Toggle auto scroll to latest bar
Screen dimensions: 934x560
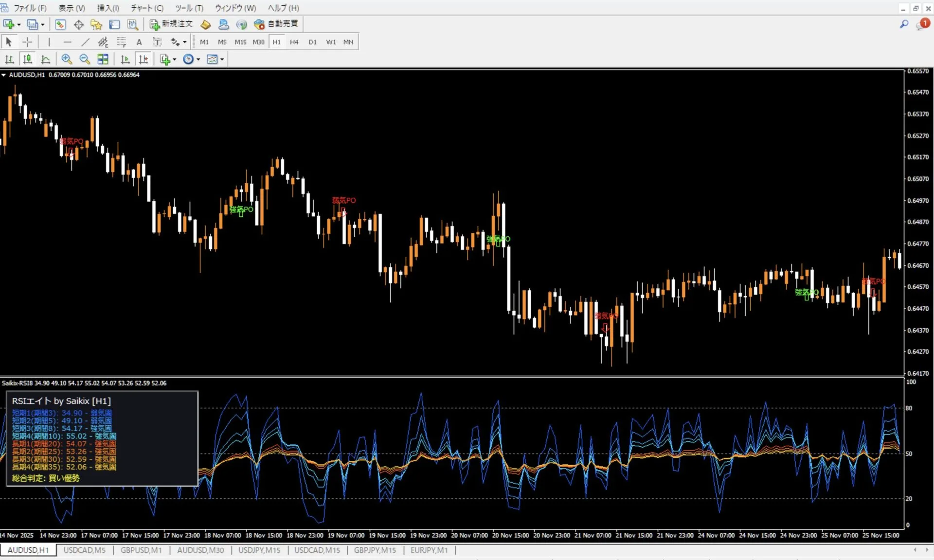coord(125,59)
